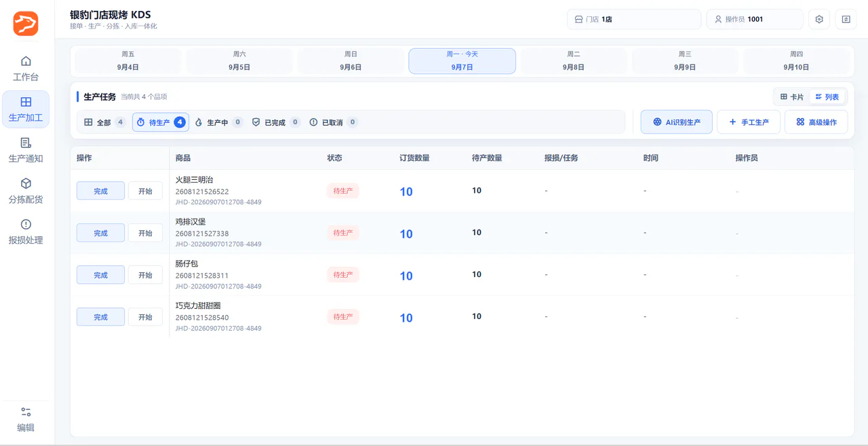Click 完成 for 巧克力甜甜圈
Viewport: 868px width, 446px height.
pyautogui.click(x=100, y=317)
